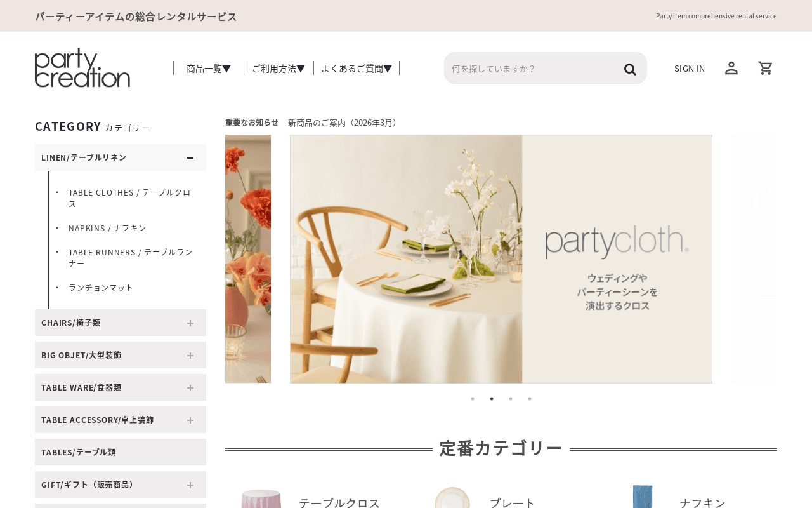Open the 商品一覧 dropdown menu
This screenshot has width=812, height=508.
click(x=209, y=69)
